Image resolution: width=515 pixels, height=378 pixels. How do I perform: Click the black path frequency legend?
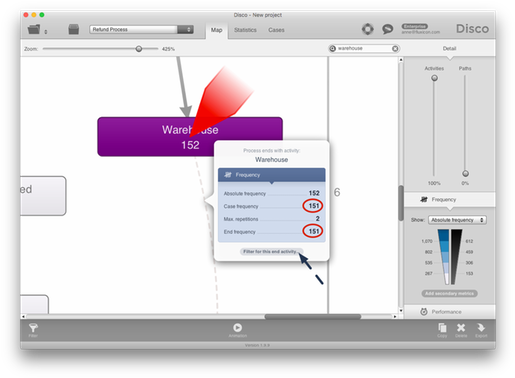coord(456,257)
